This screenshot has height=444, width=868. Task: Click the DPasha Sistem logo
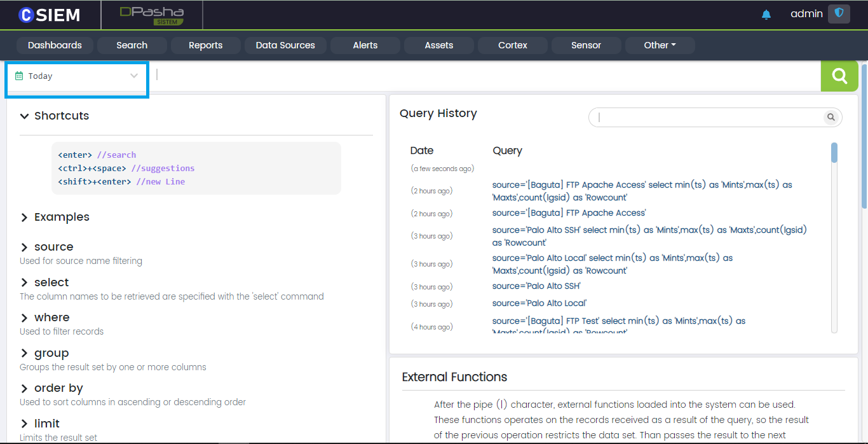point(152,15)
